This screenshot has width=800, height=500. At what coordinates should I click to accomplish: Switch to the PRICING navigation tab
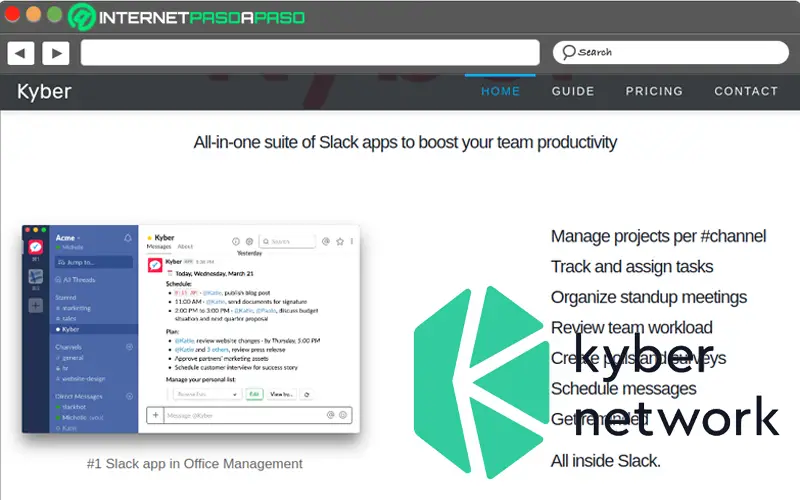(654, 91)
